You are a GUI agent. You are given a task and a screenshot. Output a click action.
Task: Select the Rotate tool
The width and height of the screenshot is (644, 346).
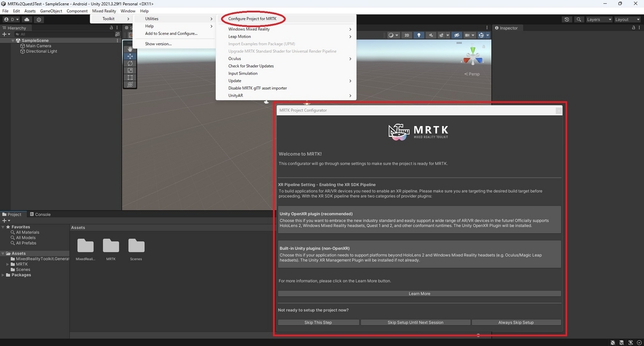(x=130, y=63)
